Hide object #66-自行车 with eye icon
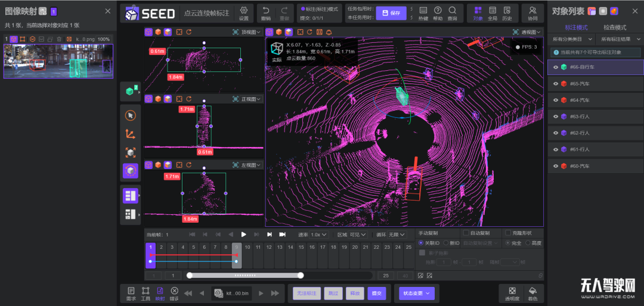The width and height of the screenshot is (644, 306). pos(555,67)
